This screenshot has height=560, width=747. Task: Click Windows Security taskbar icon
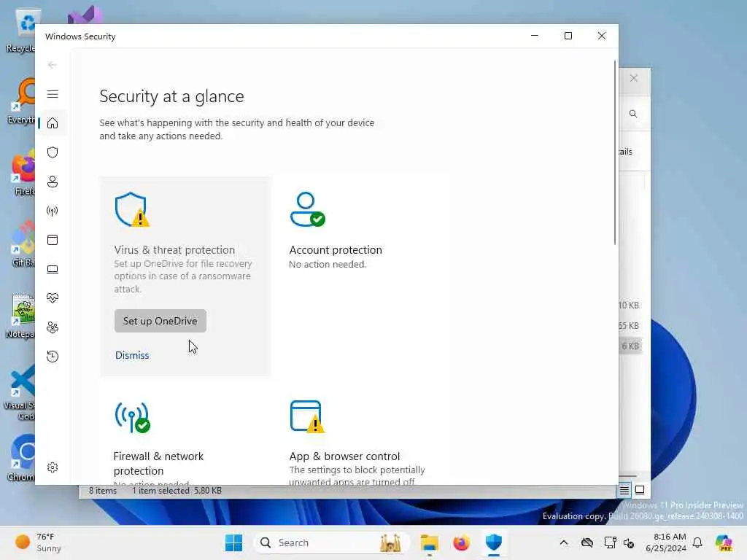pyautogui.click(x=494, y=542)
